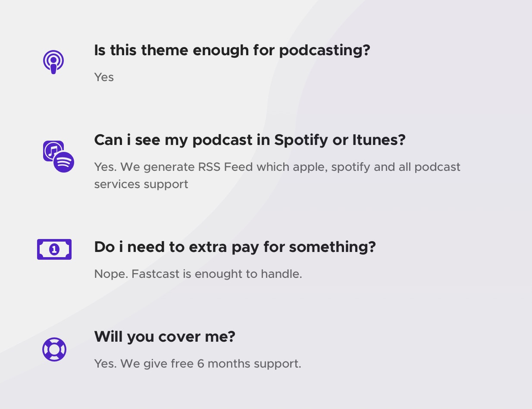
Task: Click the purple podcast microphone icon
Action: click(x=53, y=62)
